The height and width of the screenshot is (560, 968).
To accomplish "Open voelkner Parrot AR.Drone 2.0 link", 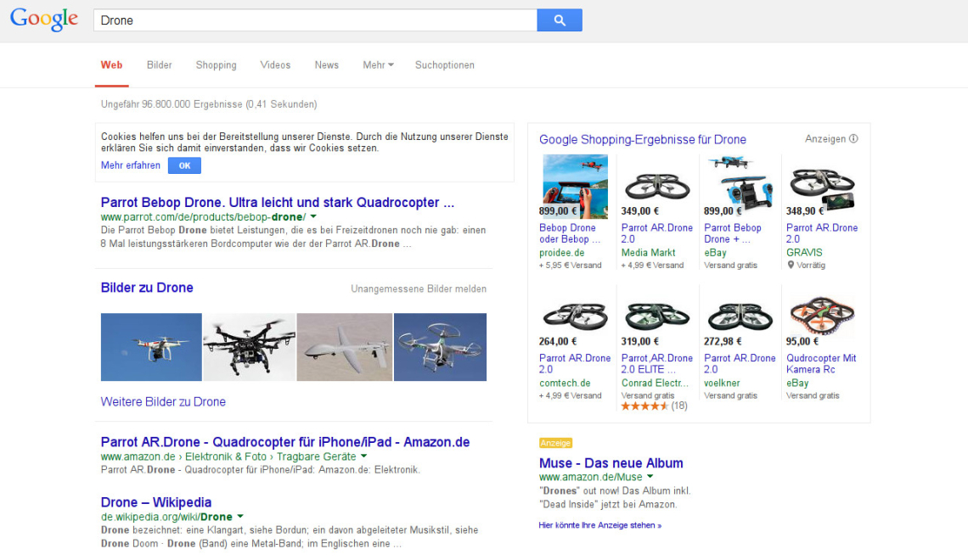I will (x=740, y=363).
